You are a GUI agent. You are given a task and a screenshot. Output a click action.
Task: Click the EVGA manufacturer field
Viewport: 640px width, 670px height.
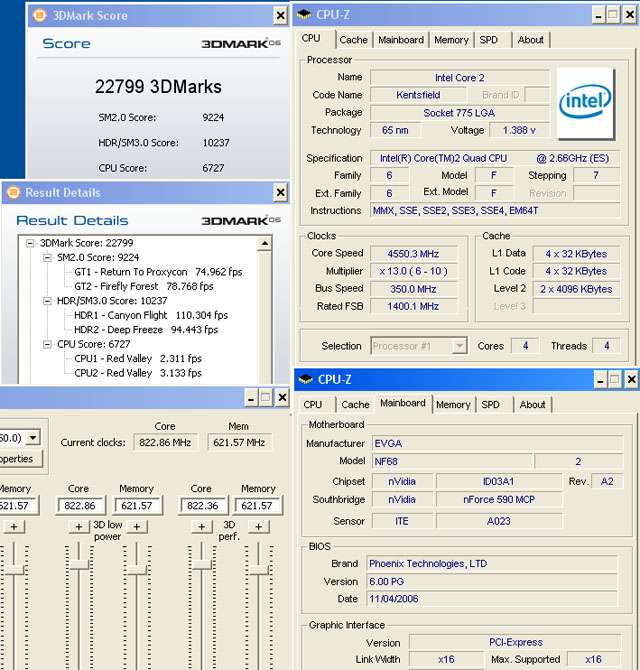pyautogui.click(x=497, y=443)
